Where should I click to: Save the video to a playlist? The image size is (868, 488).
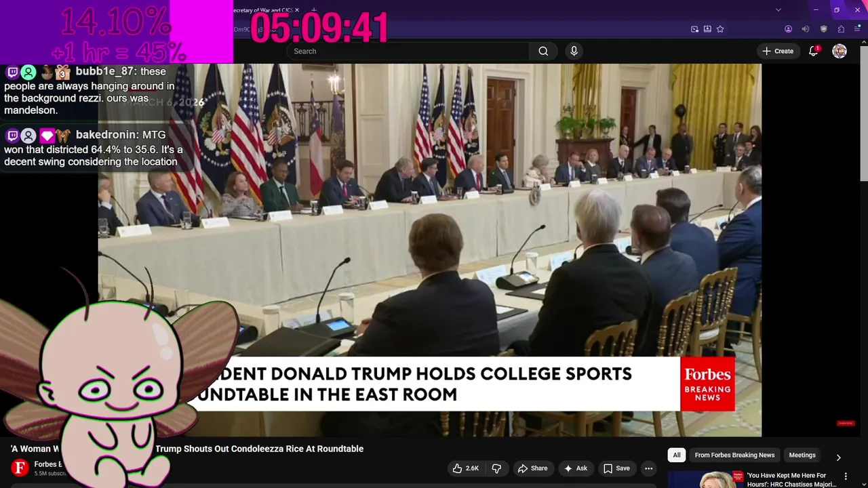tap(616, 468)
